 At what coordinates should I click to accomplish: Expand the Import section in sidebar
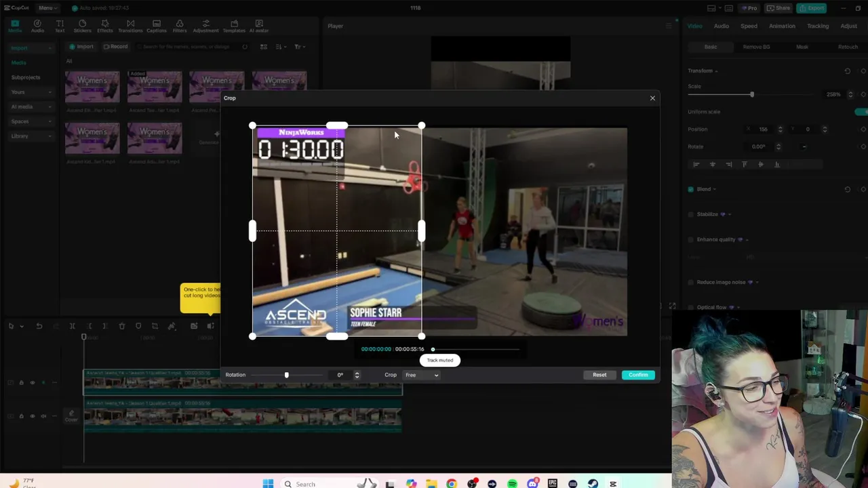point(31,48)
